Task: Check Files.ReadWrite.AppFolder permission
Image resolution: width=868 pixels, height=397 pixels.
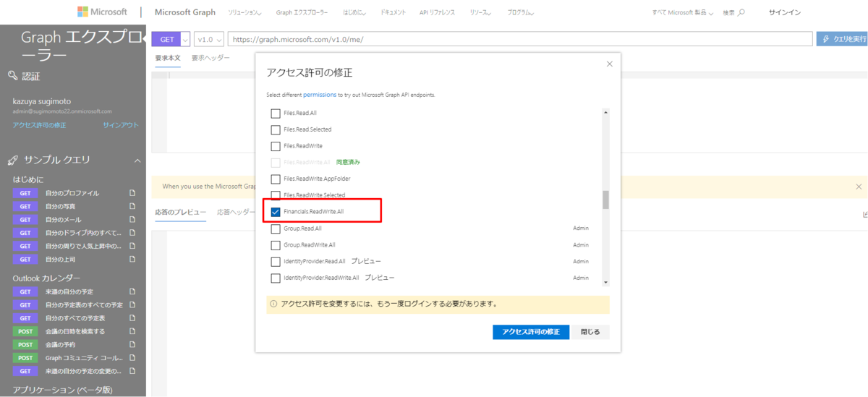Action: click(275, 179)
